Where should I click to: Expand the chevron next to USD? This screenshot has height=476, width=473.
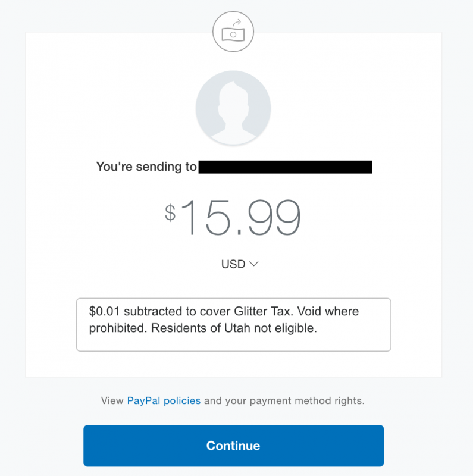tap(253, 264)
